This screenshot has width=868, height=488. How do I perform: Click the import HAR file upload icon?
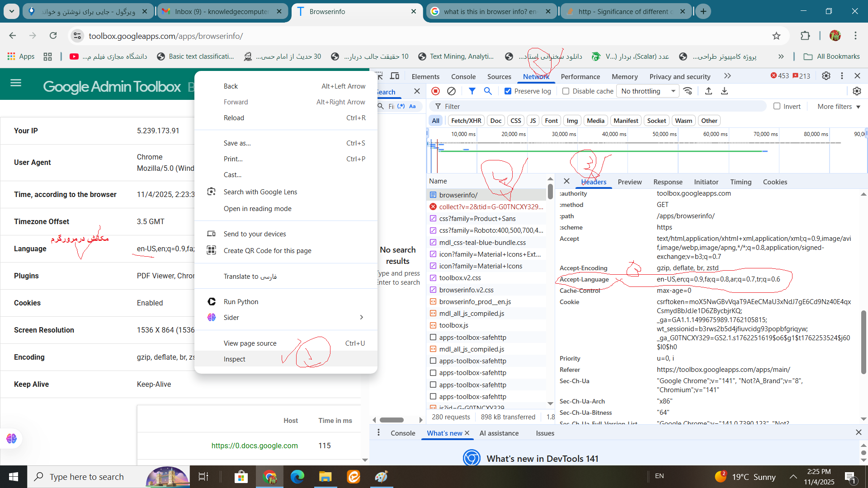(708, 91)
